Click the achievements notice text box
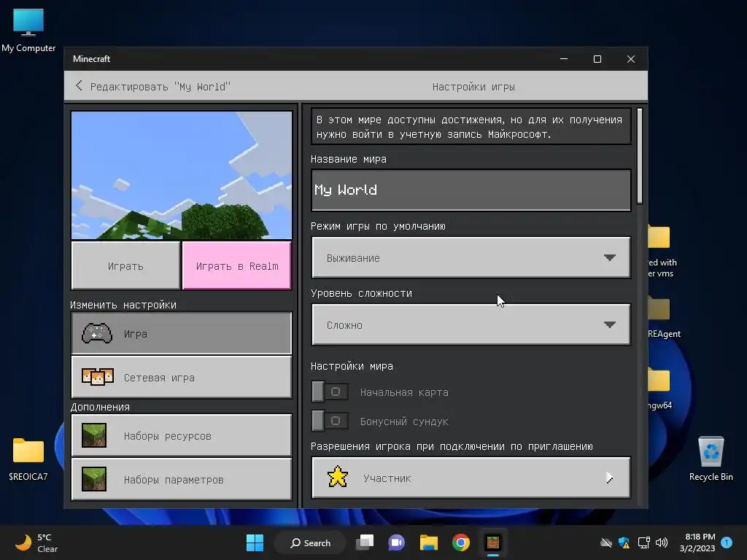Screen dimensions: 747x560 point(471,126)
